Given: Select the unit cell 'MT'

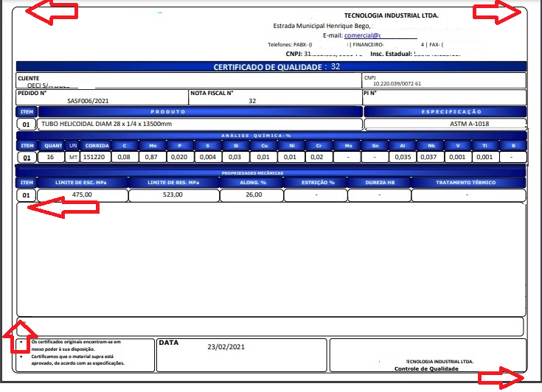Looking at the screenshot, I should [73, 158].
